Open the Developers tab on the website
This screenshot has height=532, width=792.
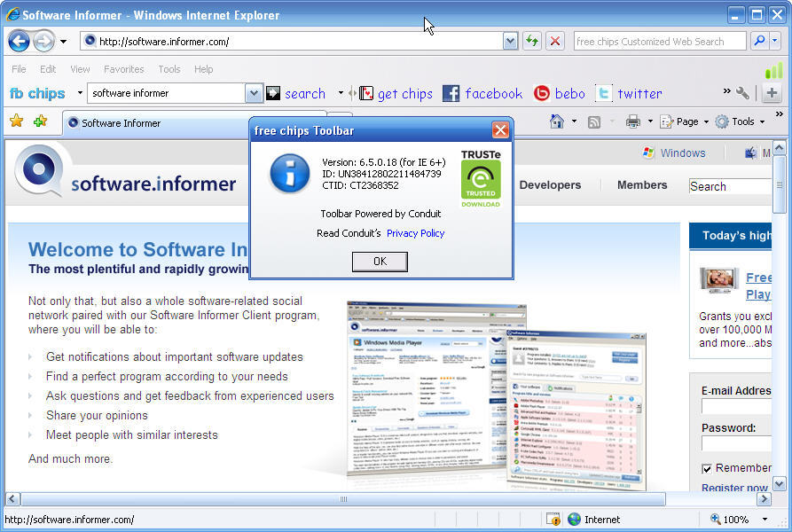[550, 185]
